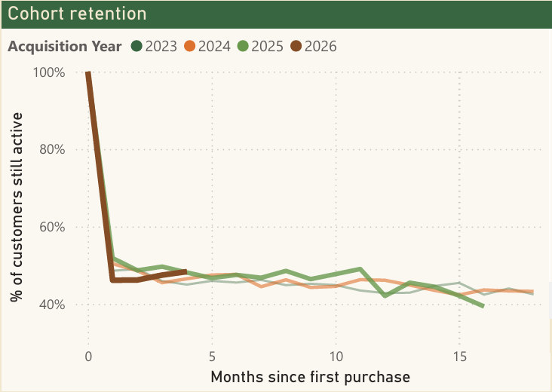The width and height of the screenshot is (552, 392).
Task: Click the 40% y-axis tick label
Action: 51,305
